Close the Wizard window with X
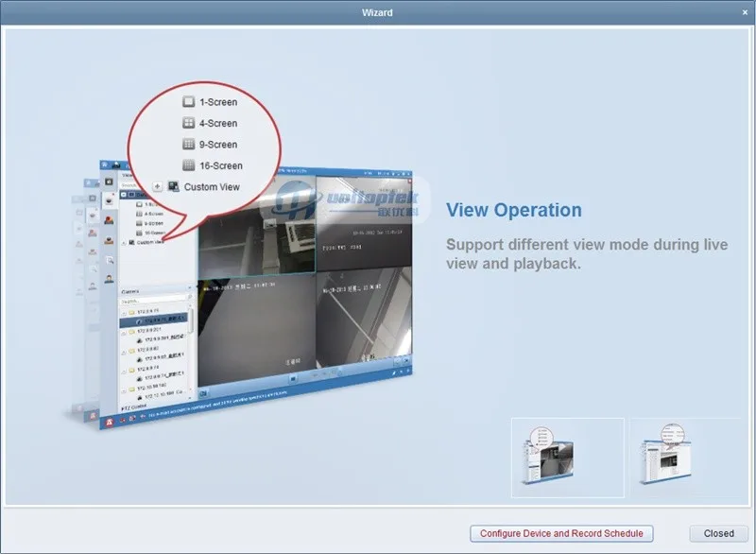The width and height of the screenshot is (756, 554). (745, 12)
